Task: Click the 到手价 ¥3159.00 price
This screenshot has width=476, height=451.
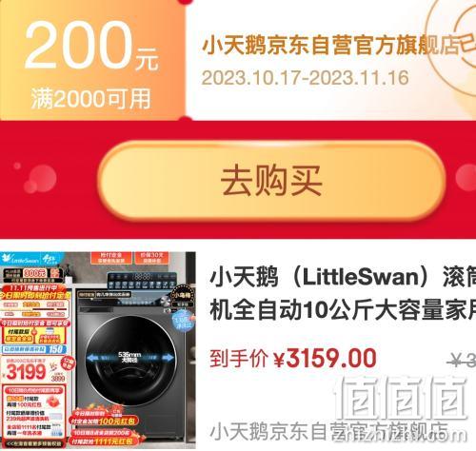Action: (293, 359)
